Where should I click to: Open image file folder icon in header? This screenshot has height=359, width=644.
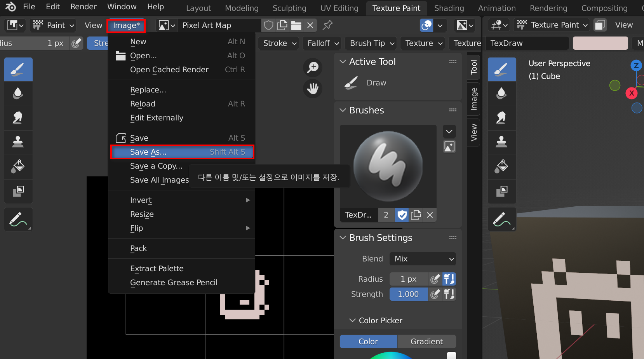tap(296, 25)
